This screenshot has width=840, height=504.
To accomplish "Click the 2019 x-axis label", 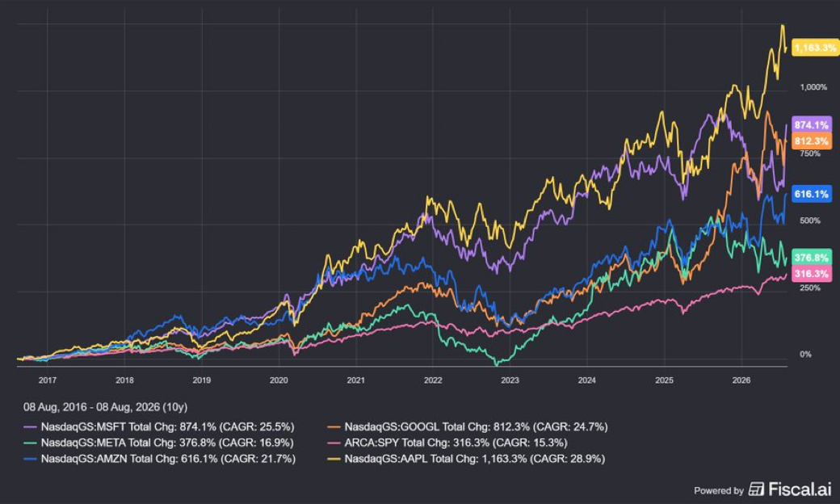I will [201, 380].
